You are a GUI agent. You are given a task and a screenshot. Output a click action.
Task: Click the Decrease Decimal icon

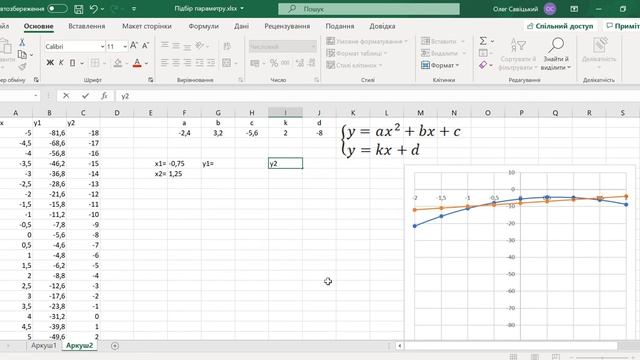[311, 63]
